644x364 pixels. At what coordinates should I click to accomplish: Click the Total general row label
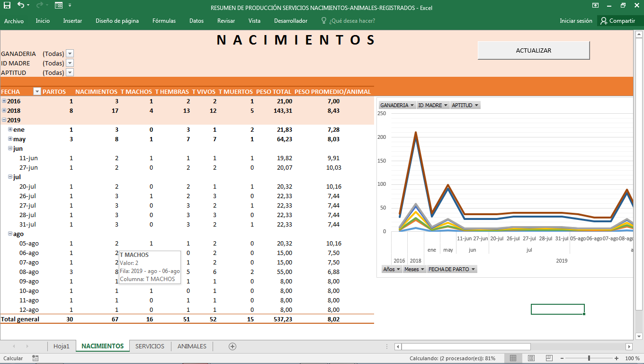(x=20, y=319)
